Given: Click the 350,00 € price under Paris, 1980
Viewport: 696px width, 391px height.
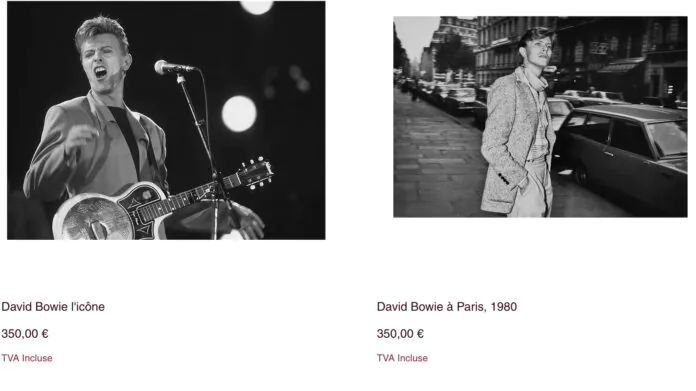Looking at the screenshot, I should point(400,334).
